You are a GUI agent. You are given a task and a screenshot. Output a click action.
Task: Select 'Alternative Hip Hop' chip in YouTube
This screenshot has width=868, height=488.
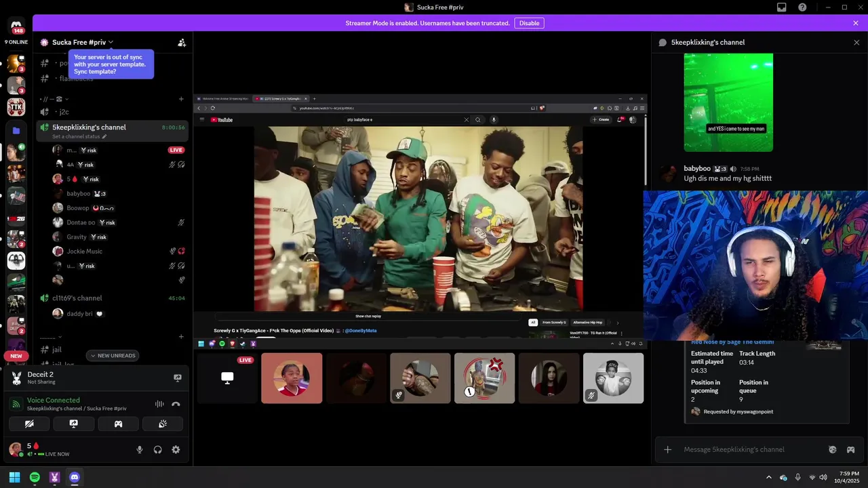[587, 323]
